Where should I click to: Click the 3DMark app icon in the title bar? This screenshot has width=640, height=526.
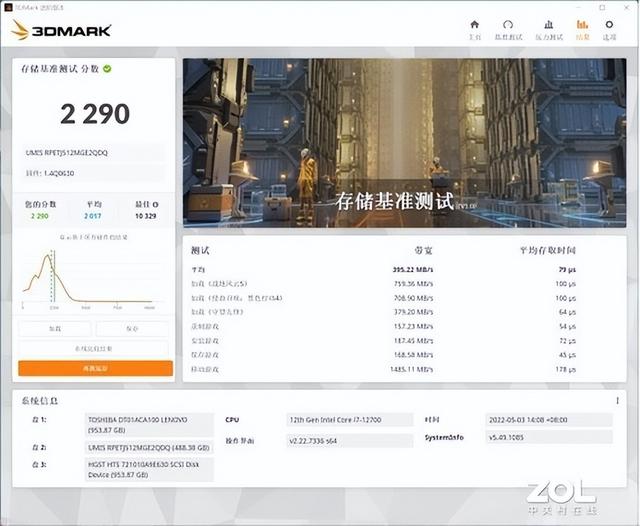click(8, 7)
